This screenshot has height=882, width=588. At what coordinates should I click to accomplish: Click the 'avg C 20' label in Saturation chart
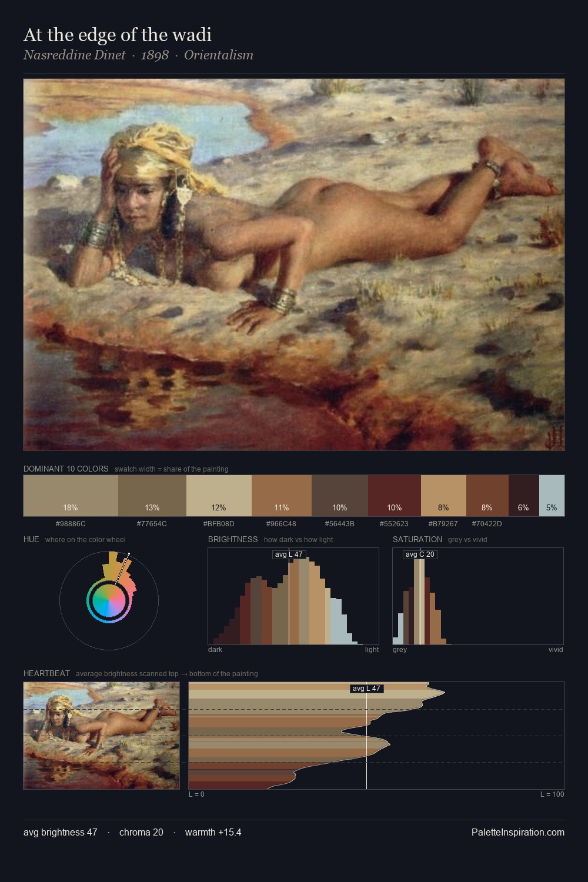point(420,554)
